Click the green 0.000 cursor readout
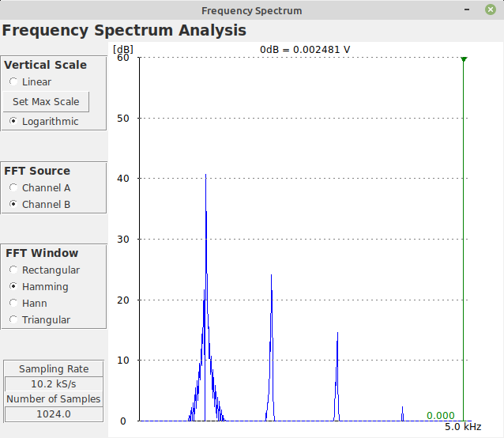This screenshot has width=504, height=438. (x=440, y=416)
